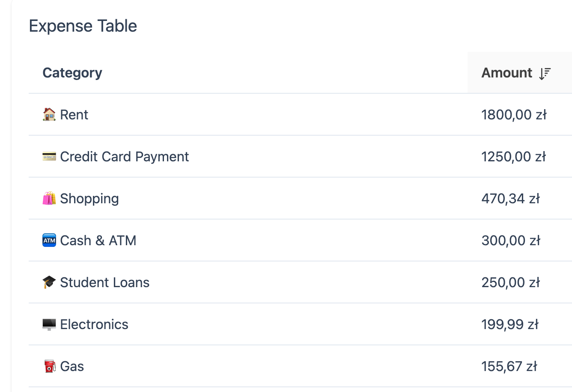Click the red fuel pump icon
Image resolution: width=572 pixels, height=392 pixels.
click(x=50, y=366)
